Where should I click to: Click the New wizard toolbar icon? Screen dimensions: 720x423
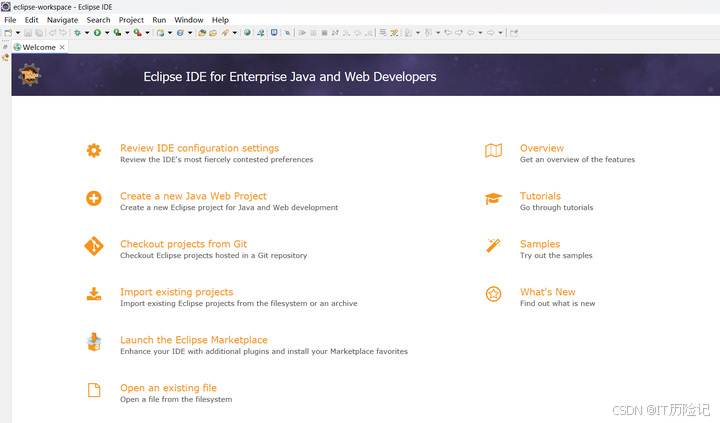click(x=8, y=33)
